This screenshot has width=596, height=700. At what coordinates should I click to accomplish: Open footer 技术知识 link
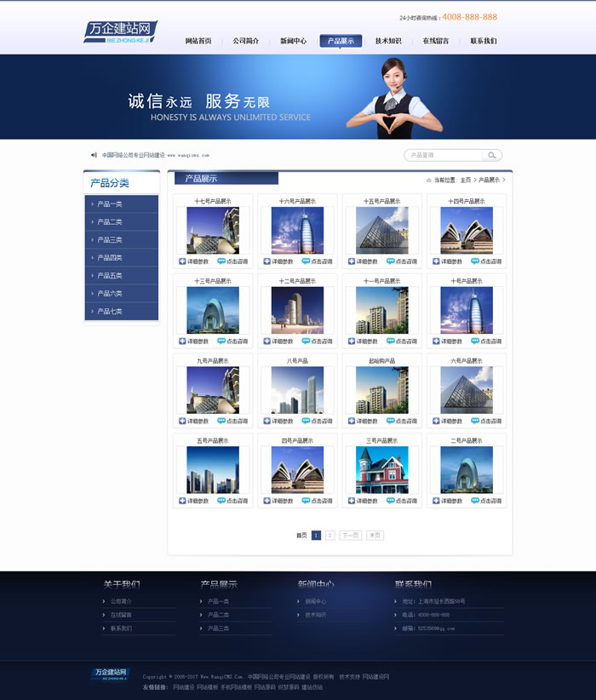316,615
